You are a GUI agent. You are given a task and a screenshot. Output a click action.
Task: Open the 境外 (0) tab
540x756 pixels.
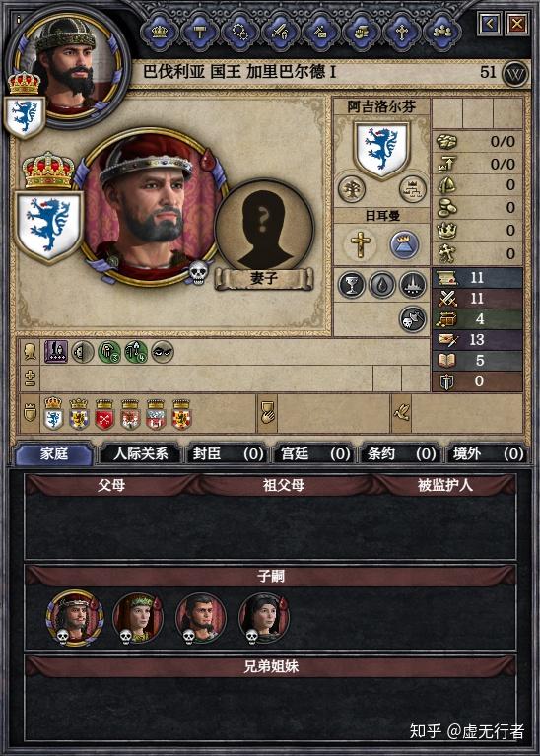488,453
